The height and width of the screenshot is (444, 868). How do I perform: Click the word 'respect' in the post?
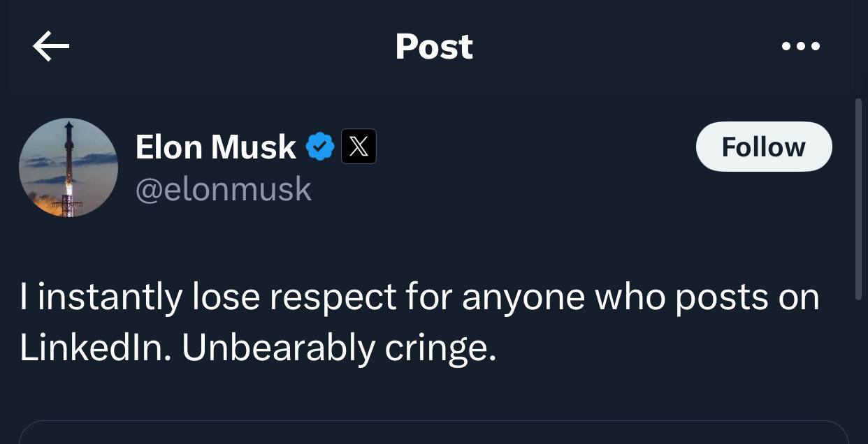pyautogui.click(x=333, y=298)
